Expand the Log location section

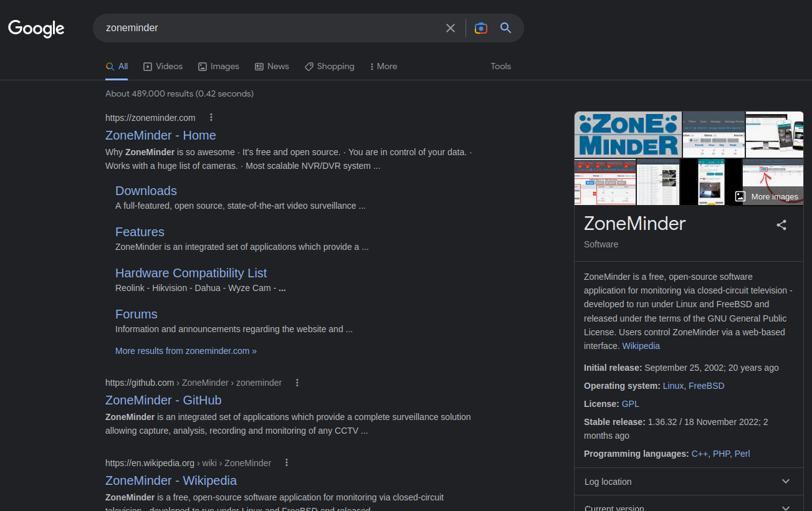(x=689, y=482)
